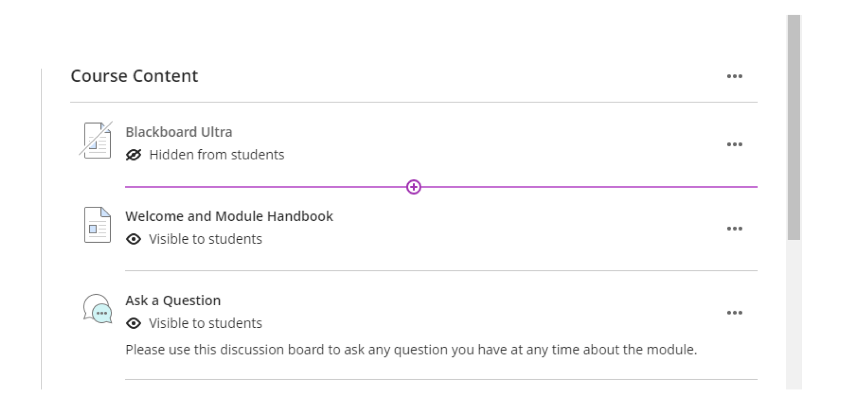Open the Blackboard Ultra item title
Viewport: 868px width, 403px height.
tap(179, 132)
